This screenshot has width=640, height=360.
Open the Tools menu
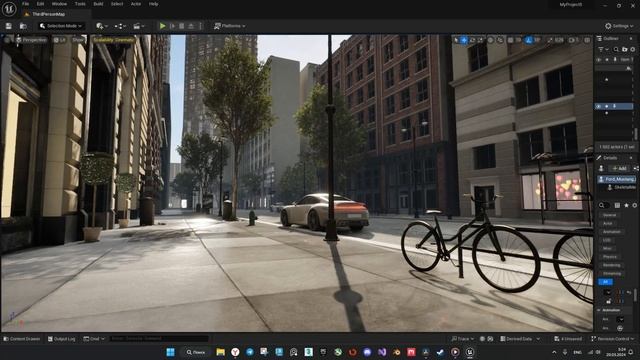(80, 4)
